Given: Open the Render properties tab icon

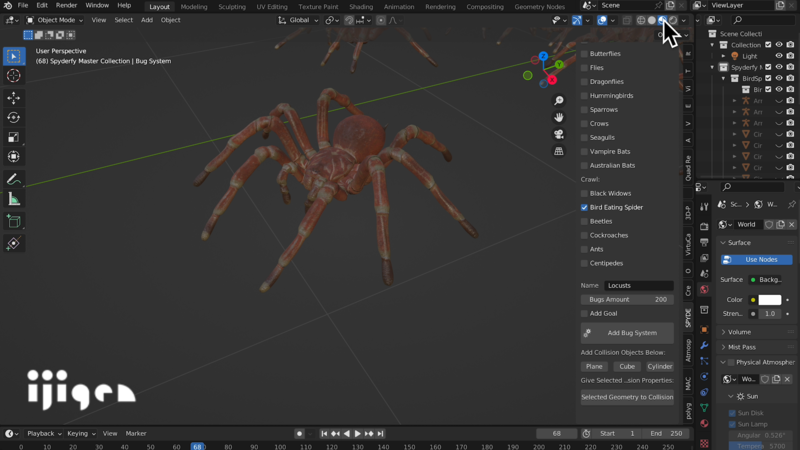Looking at the screenshot, I should point(705,226).
